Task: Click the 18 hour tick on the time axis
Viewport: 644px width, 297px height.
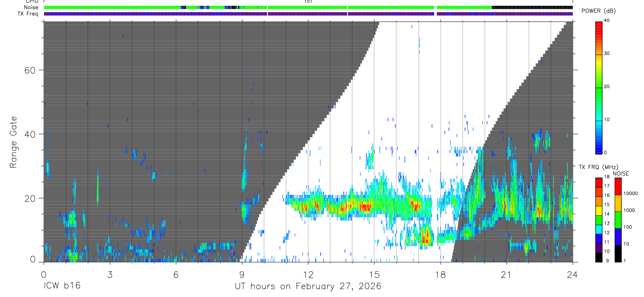Action: pyautogui.click(x=441, y=274)
